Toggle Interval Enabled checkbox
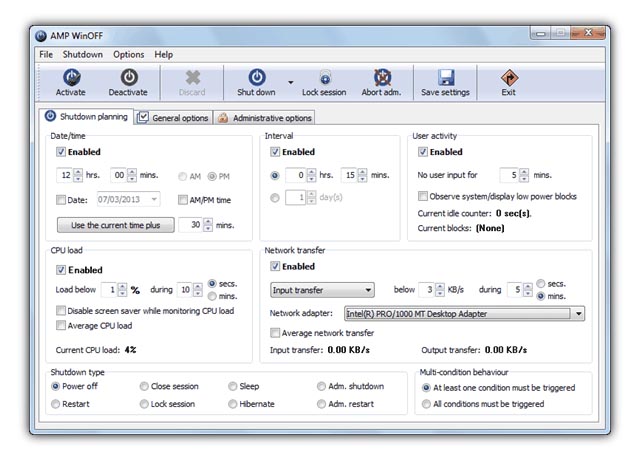 (x=275, y=152)
